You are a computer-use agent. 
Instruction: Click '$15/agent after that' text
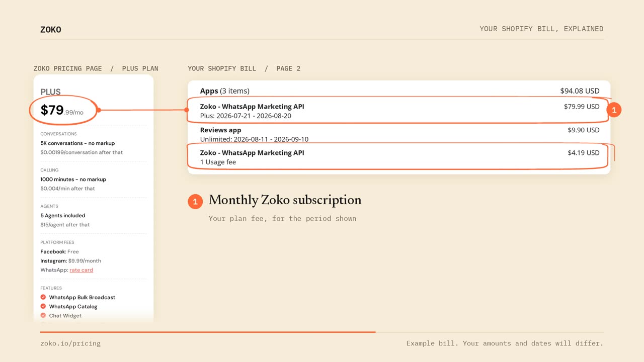tap(65, 225)
